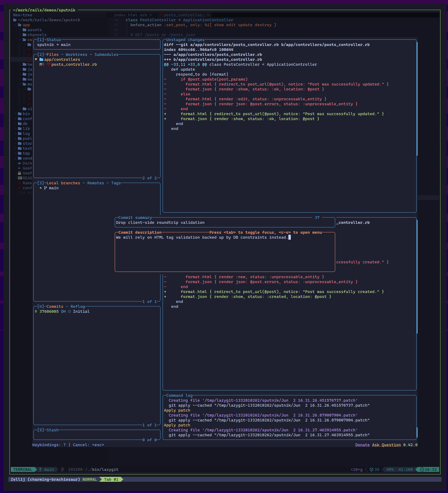
Task: Expand the bin folder chevron in Neo-tree
Action: pyautogui.click(x=15, y=114)
